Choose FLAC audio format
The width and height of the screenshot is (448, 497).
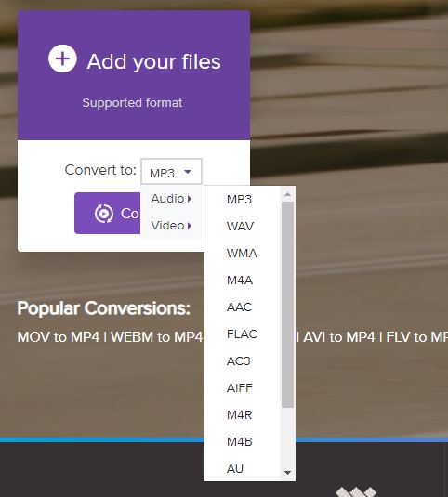click(242, 334)
